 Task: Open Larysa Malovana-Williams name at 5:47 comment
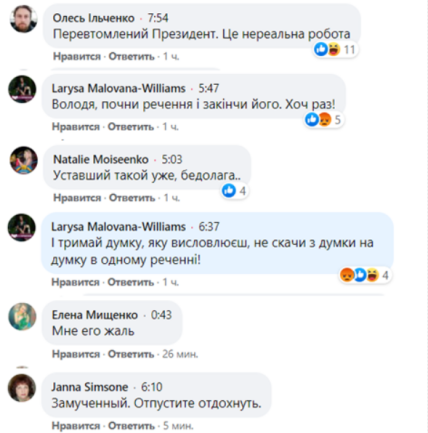point(118,88)
